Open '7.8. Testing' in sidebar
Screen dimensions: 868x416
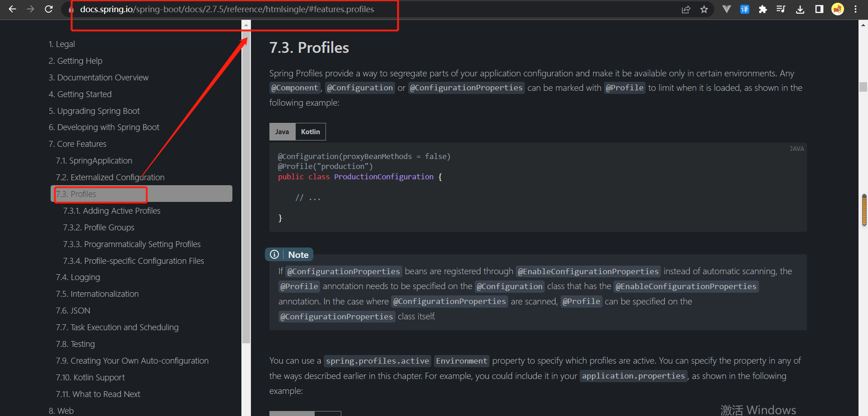75,344
